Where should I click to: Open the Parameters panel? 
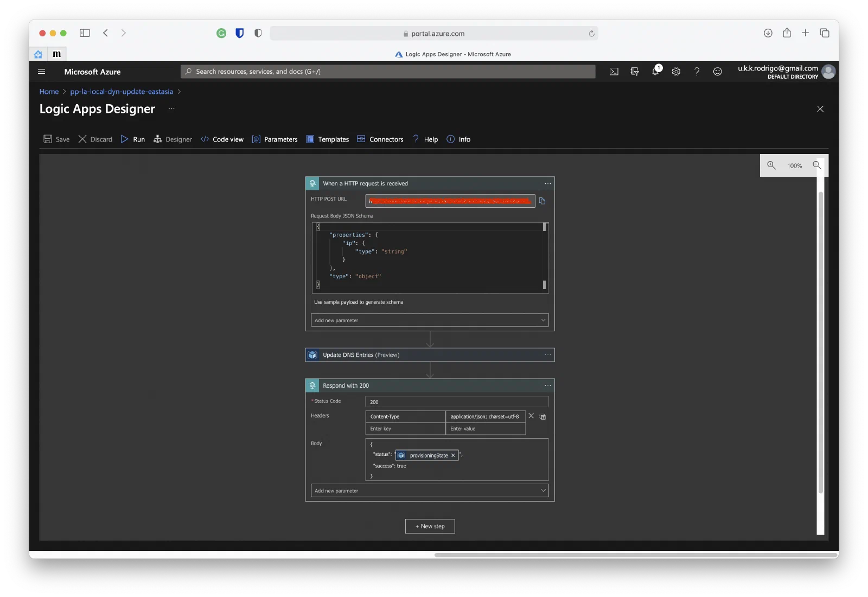tap(275, 139)
